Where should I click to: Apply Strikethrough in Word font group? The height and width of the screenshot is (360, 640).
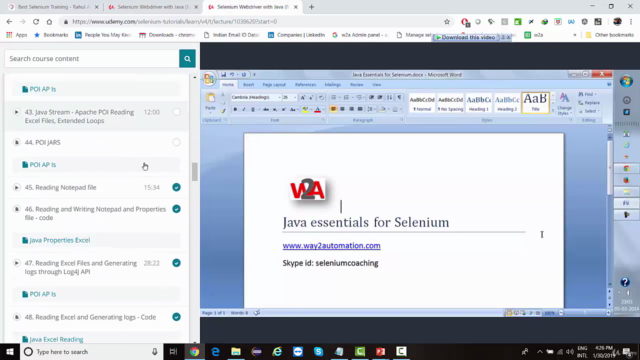(266, 109)
